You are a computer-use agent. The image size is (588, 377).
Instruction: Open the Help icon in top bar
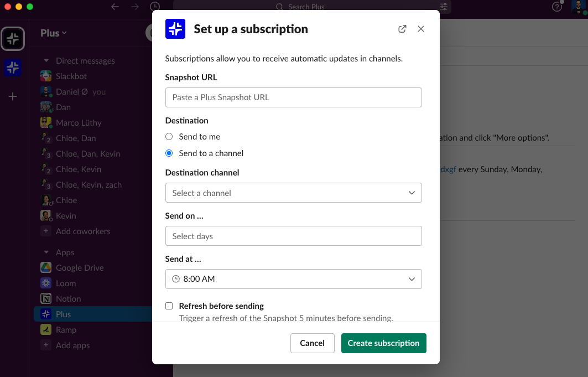point(557,7)
